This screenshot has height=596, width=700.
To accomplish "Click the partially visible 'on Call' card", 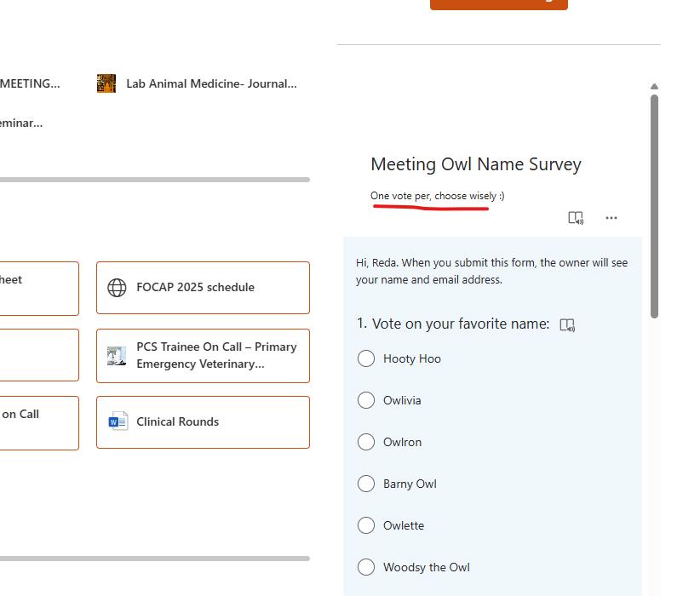I will point(39,423).
